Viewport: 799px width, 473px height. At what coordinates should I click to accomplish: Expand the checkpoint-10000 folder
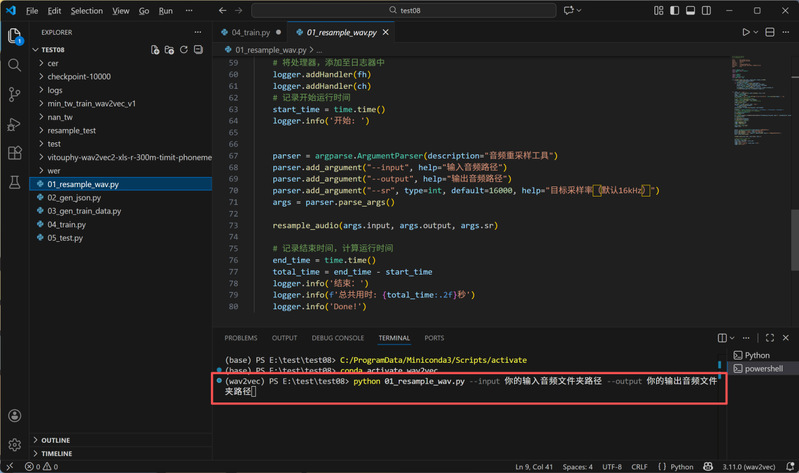pyautogui.click(x=78, y=77)
